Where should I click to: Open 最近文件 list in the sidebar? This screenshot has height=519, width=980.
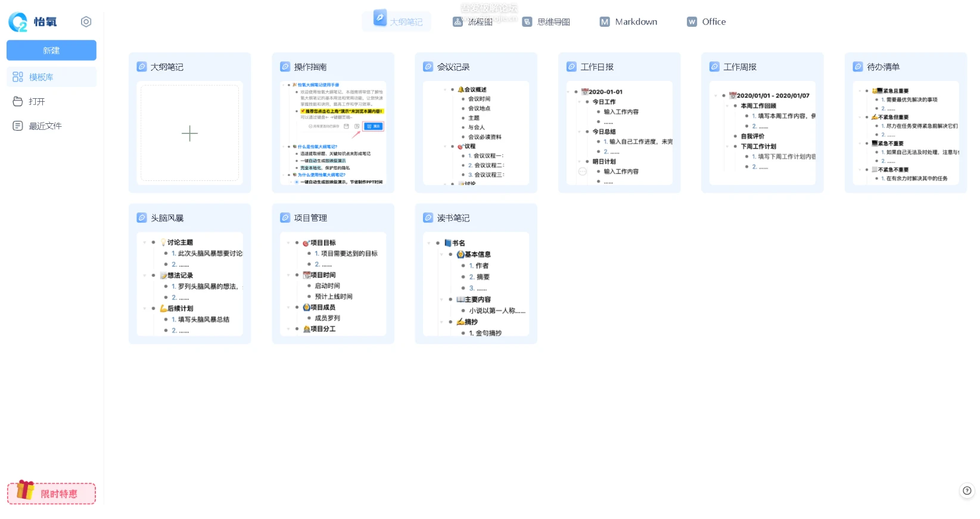tap(51, 126)
